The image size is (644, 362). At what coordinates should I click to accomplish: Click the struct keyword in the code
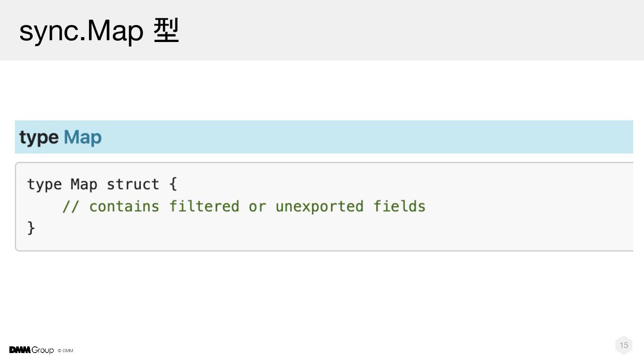coord(133,184)
